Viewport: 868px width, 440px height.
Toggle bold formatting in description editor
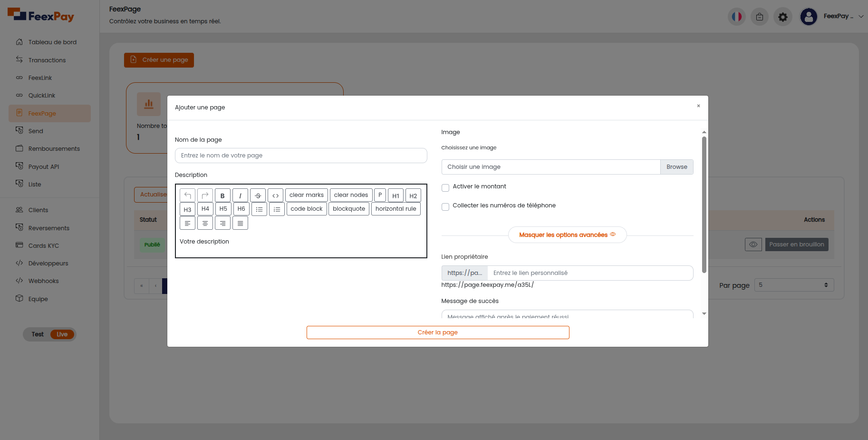222,196
